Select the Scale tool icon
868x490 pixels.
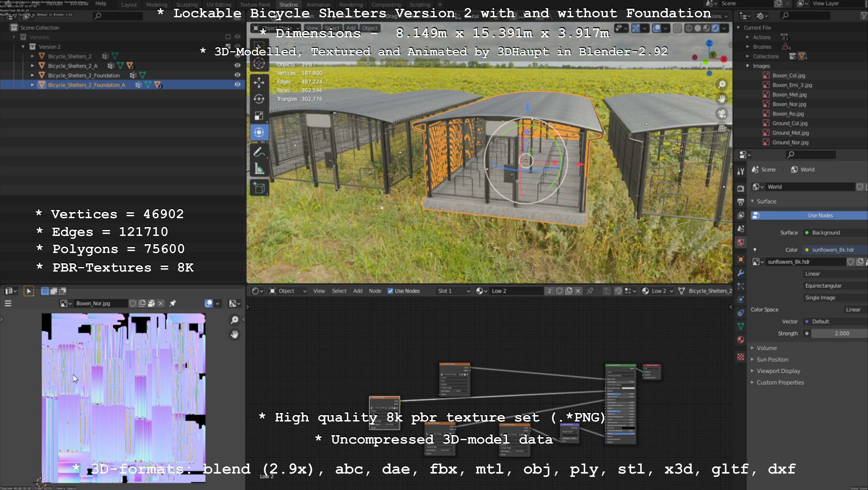click(259, 116)
